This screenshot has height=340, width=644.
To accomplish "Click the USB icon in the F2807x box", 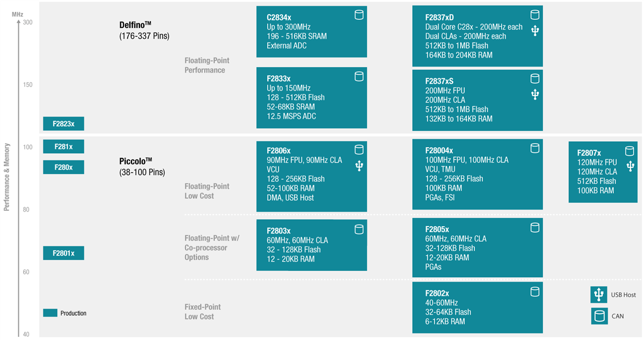I will [x=630, y=167].
